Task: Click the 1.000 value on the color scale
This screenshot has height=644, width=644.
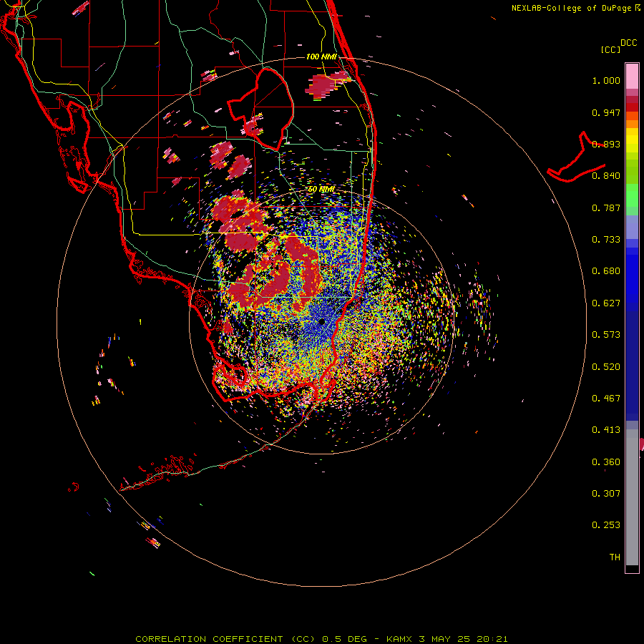Action: tap(606, 80)
